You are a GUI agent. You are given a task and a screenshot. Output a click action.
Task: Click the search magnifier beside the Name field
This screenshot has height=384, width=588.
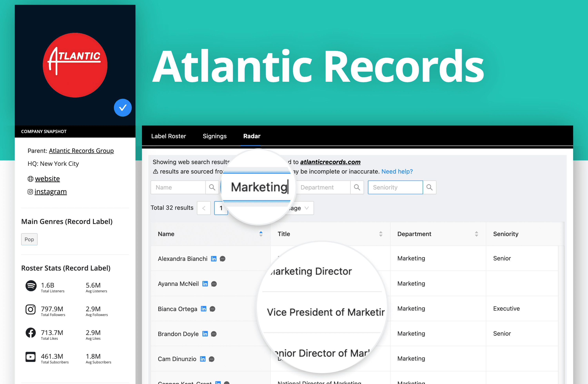[x=212, y=187]
